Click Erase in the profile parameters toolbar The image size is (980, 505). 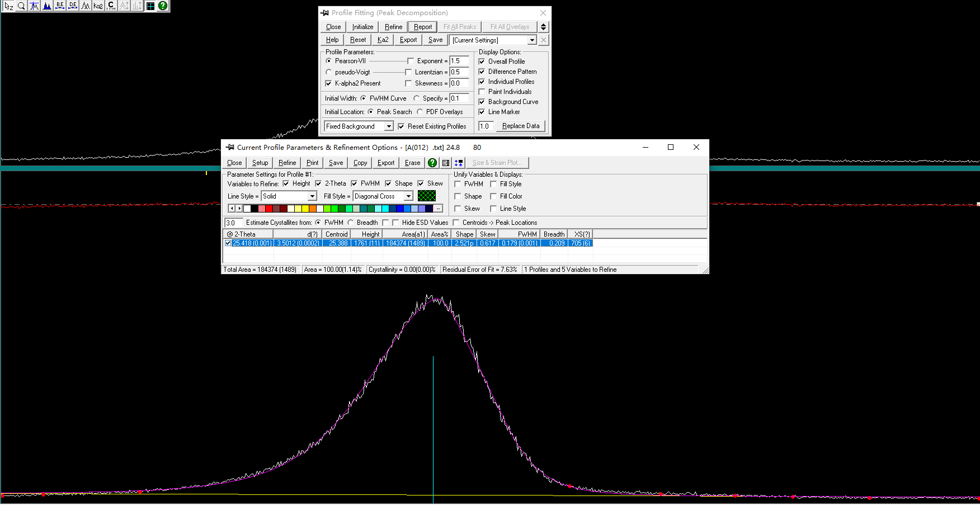(413, 163)
